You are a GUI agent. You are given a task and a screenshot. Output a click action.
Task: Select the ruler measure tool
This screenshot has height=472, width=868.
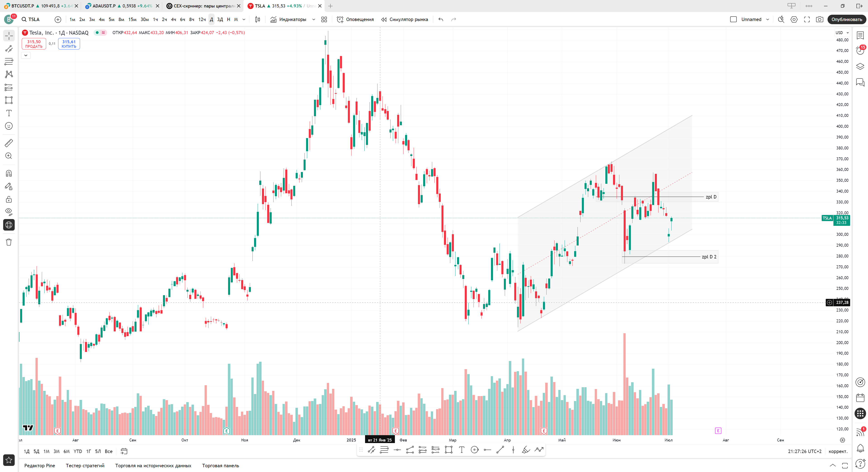pyautogui.click(x=9, y=143)
